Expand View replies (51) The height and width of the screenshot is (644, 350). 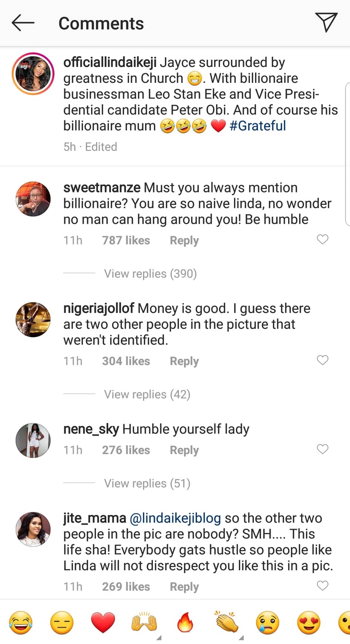pyautogui.click(x=147, y=483)
